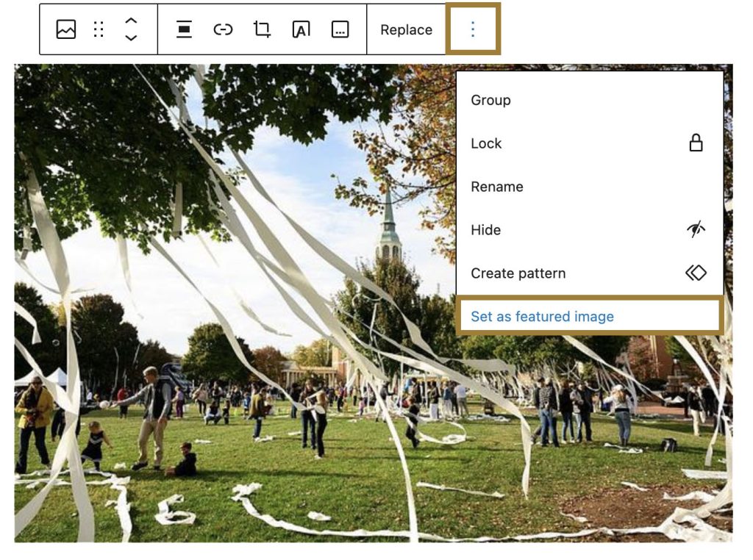Choose Group from the options menu

[490, 101]
